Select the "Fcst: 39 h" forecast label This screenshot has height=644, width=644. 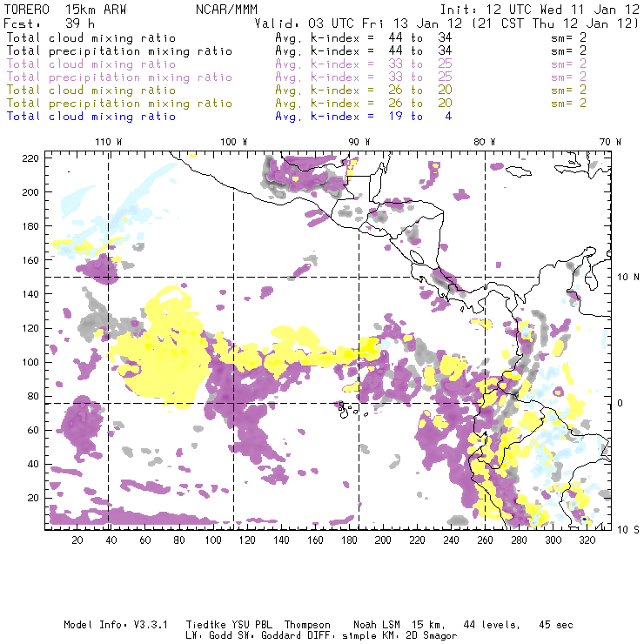point(50,23)
